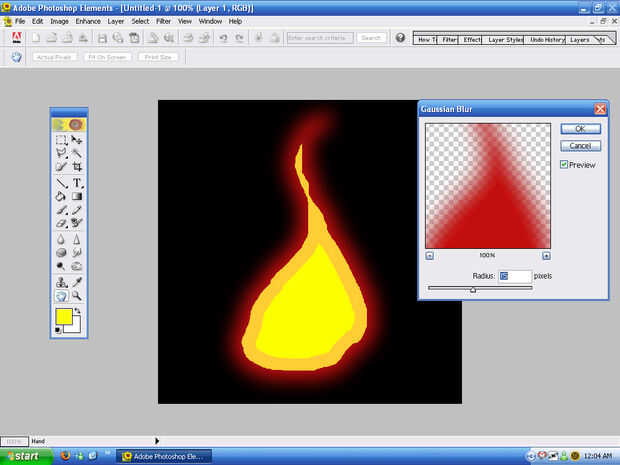620x465 pixels.
Task: Open the Window menu
Action: pos(210,21)
